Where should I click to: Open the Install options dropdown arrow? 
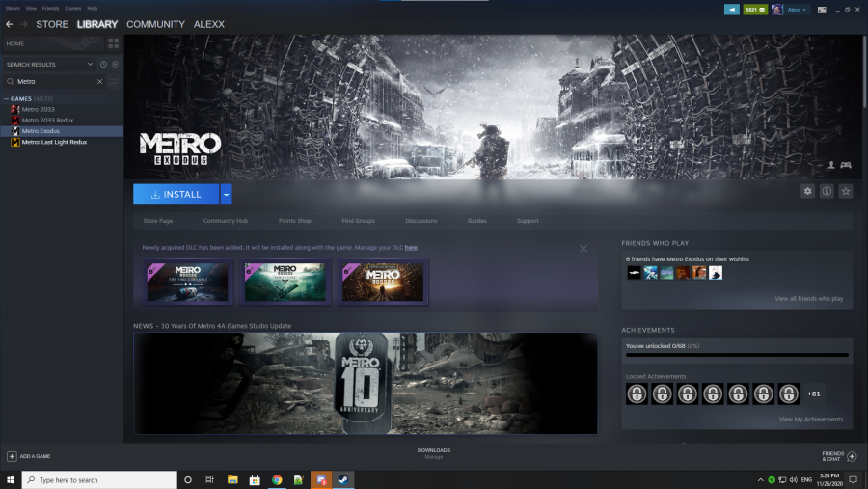point(226,194)
